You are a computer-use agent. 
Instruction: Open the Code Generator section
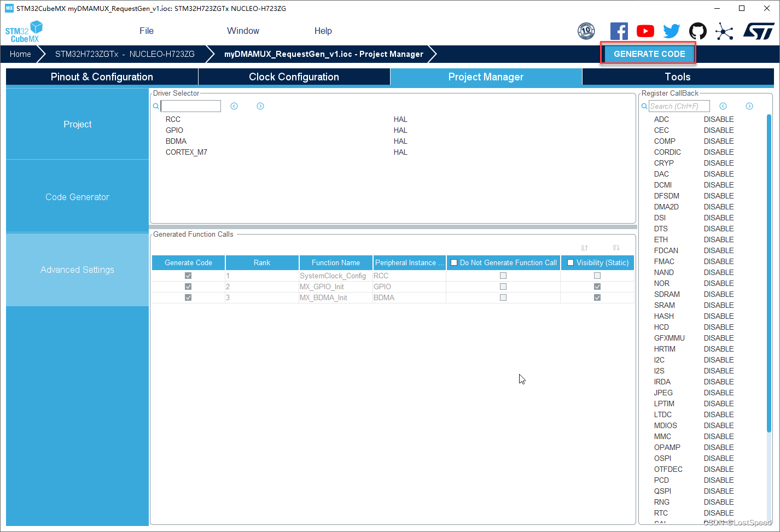(77, 197)
